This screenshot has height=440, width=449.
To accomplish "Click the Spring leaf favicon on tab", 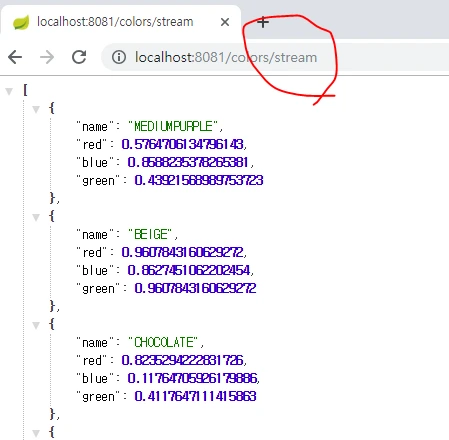I will click(21, 22).
